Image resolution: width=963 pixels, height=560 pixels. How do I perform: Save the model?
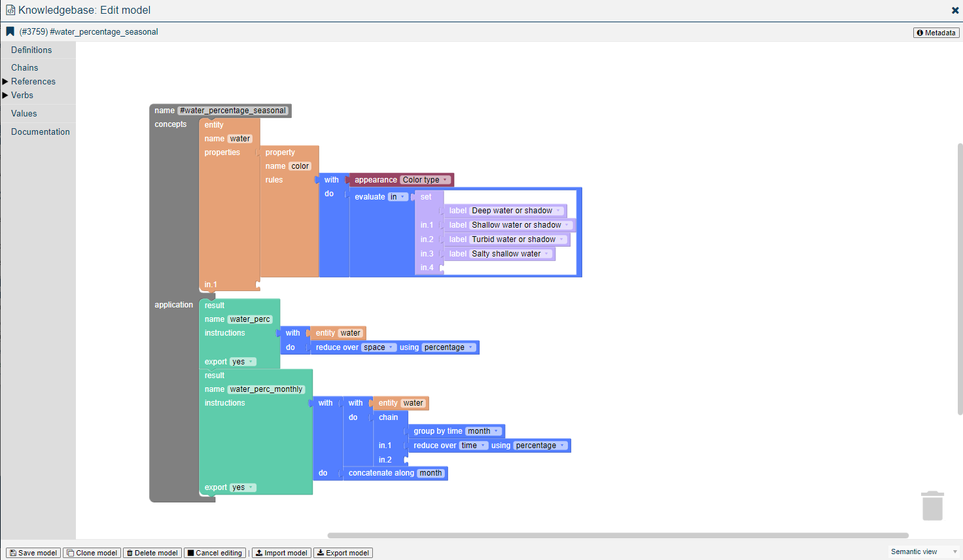pos(33,553)
